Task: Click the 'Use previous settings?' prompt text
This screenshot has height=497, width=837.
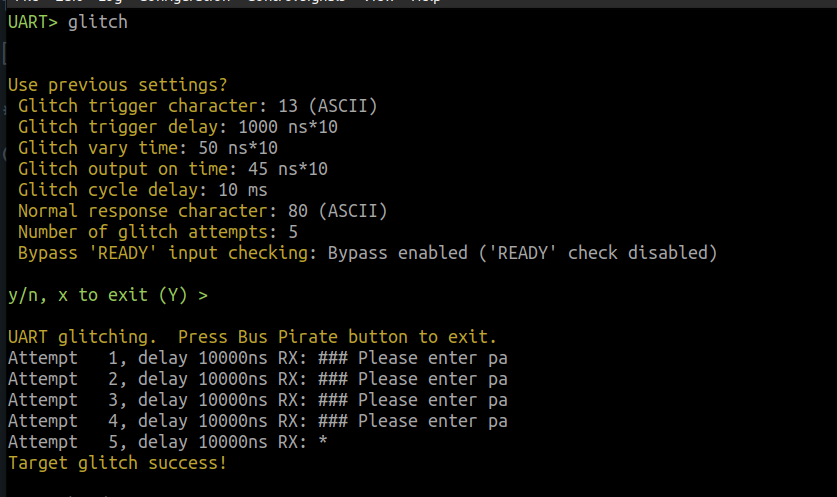Action: tap(117, 85)
